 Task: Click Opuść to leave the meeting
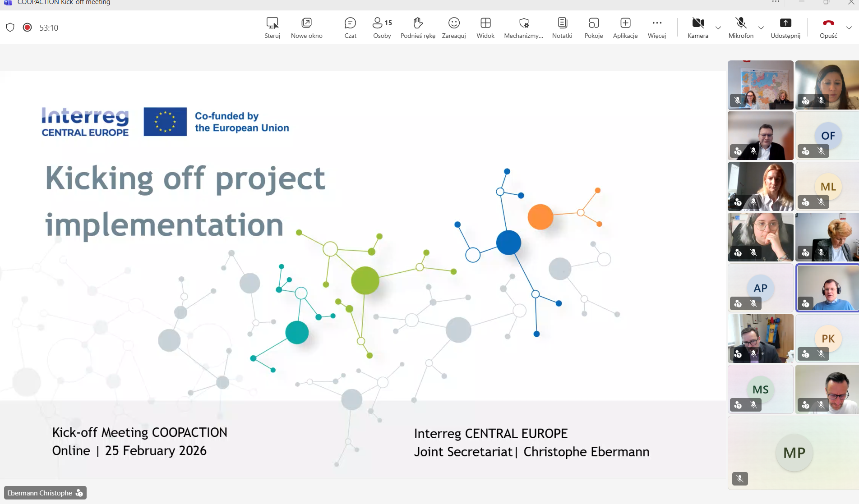[828, 27]
